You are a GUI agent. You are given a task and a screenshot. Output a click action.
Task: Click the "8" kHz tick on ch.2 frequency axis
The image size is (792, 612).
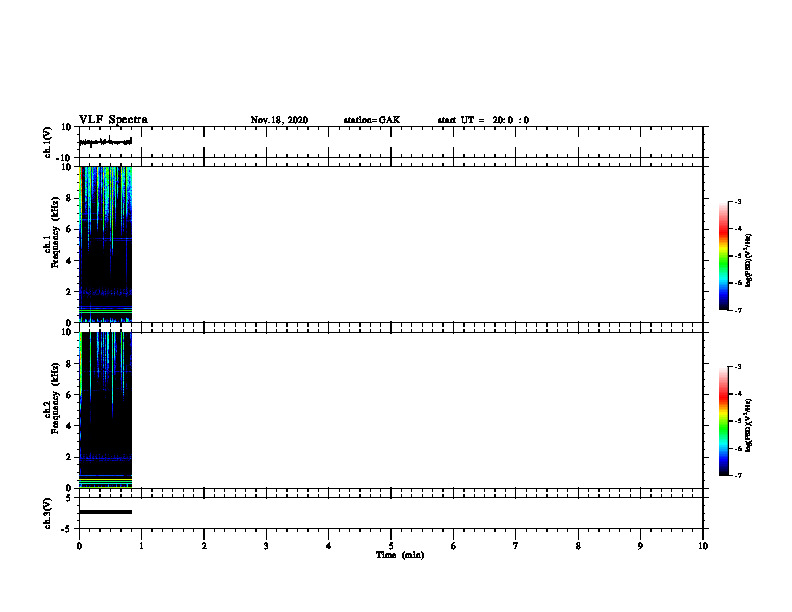point(69,364)
